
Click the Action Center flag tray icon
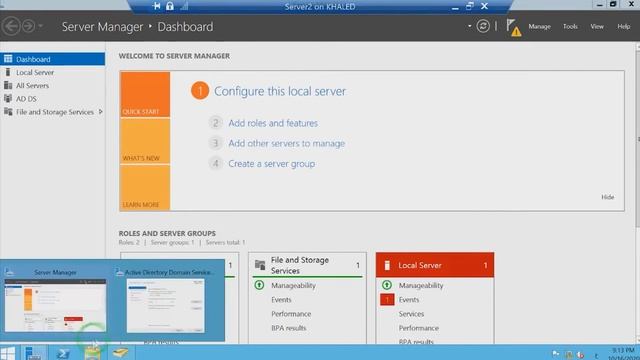(x=556, y=354)
